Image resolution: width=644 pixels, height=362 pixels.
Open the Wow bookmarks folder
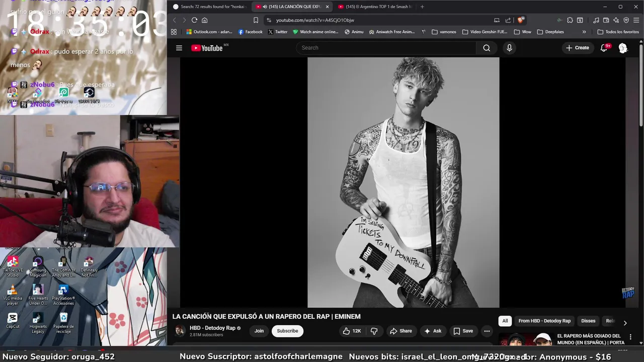(522, 32)
